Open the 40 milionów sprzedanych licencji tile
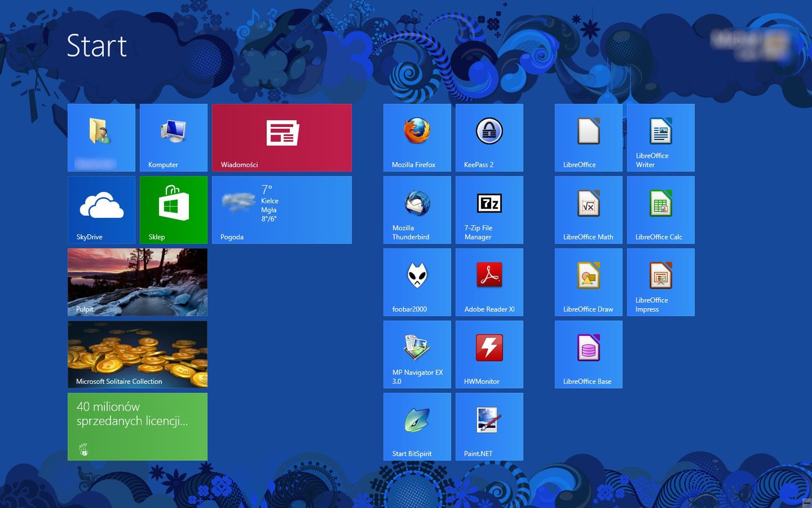Image resolution: width=812 pixels, height=508 pixels. [x=138, y=427]
